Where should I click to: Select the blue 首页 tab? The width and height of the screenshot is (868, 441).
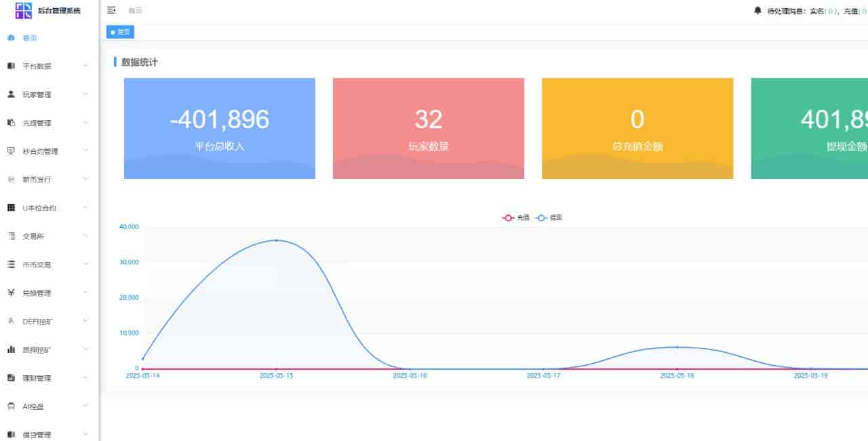pos(121,32)
